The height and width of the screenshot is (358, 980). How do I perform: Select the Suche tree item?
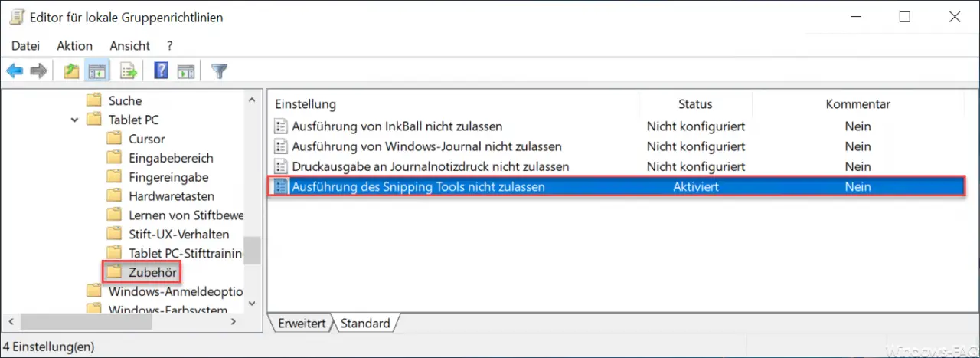pos(125,100)
